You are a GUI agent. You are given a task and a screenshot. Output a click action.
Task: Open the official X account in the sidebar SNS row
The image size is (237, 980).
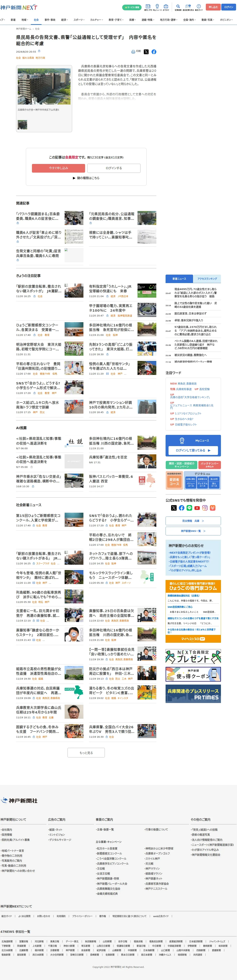point(174,508)
